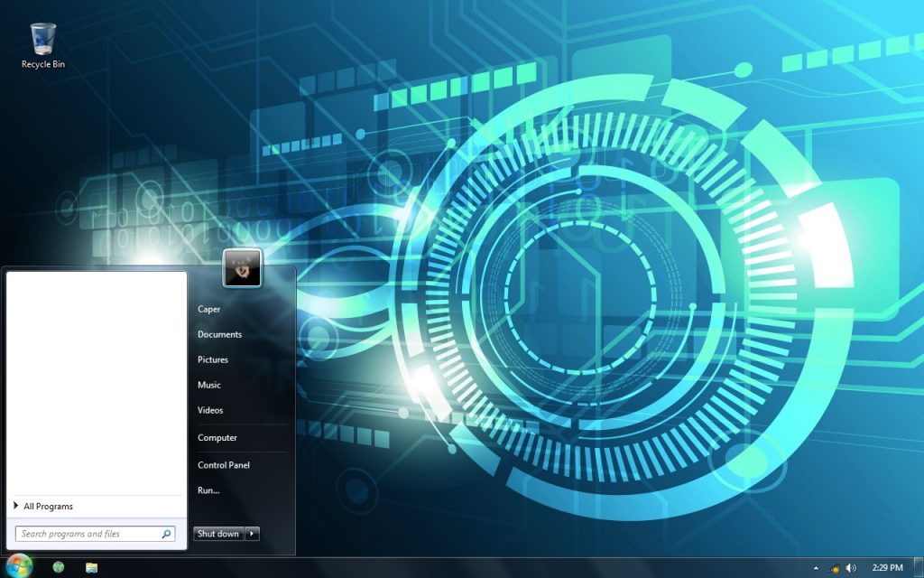The image size is (924, 578).
Task: Launch the green globe browser in taskbar
Action: point(59,567)
